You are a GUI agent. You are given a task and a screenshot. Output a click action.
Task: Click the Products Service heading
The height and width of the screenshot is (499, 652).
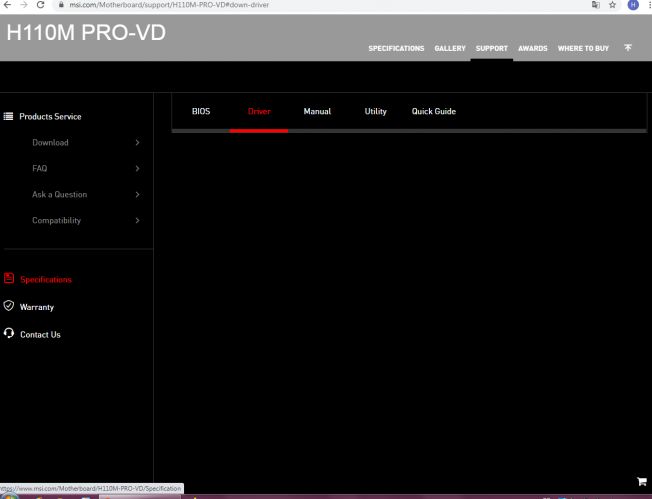pyautogui.click(x=50, y=116)
